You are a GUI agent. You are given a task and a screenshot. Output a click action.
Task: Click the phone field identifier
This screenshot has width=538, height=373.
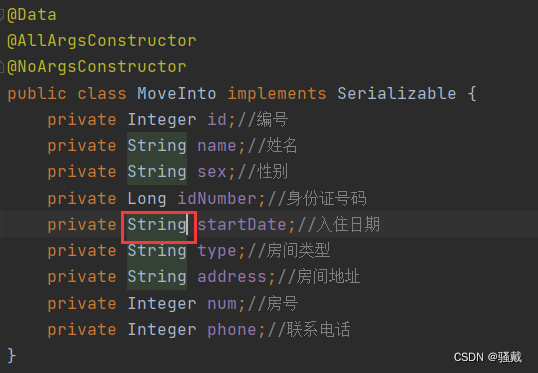pyautogui.click(x=232, y=330)
